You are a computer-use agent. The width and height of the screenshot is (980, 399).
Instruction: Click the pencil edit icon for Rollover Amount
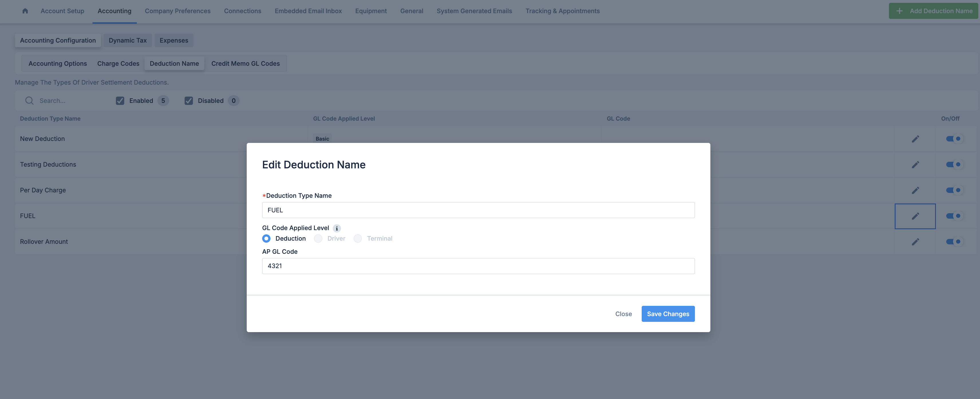(915, 242)
